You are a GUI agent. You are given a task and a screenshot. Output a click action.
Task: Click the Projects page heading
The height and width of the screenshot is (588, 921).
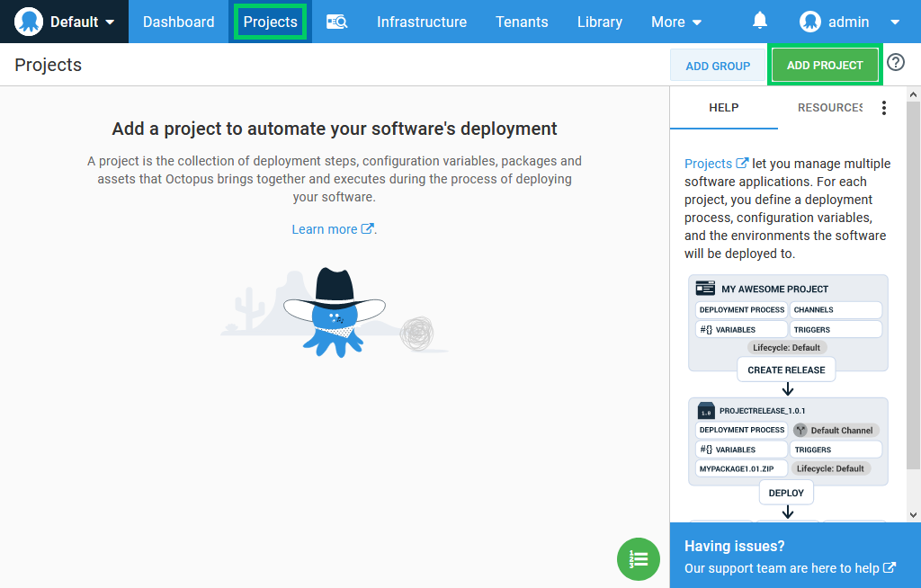pyautogui.click(x=49, y=65)
